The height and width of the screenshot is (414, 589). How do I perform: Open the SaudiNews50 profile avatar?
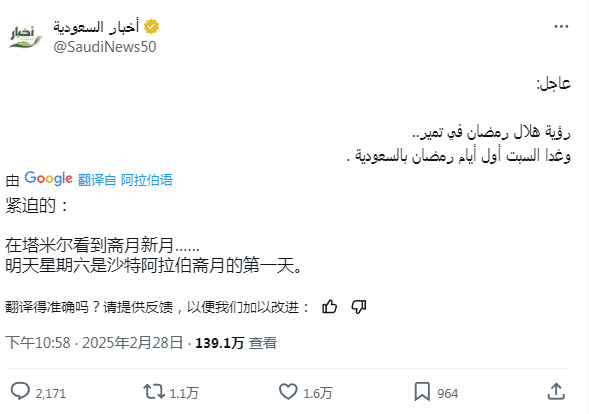pos(25,38)
